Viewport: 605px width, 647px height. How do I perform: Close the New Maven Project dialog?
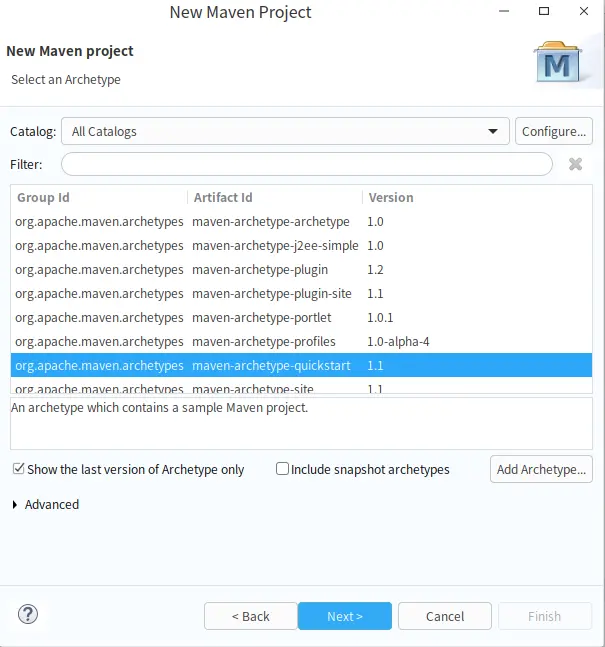click(584, 11)
